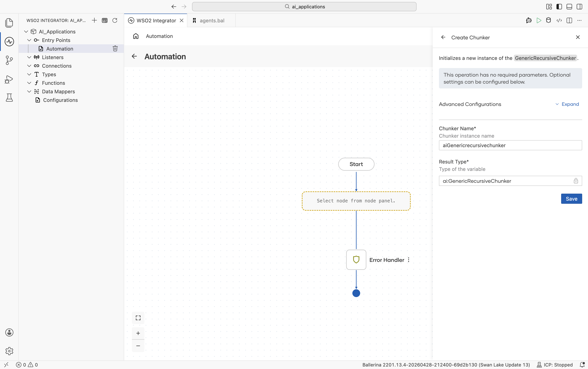The width and height of the screenshot is (588, 369).
Task: Open the AI chat icon in editor toolbar
Action: tap(529, 20)
